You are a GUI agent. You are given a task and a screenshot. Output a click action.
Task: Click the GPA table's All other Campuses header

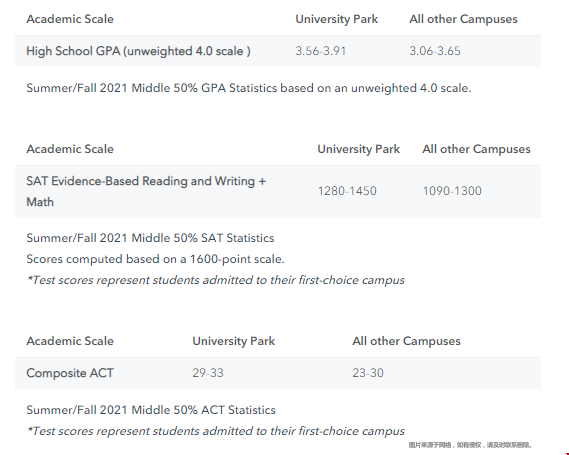(x=463, y=19)
